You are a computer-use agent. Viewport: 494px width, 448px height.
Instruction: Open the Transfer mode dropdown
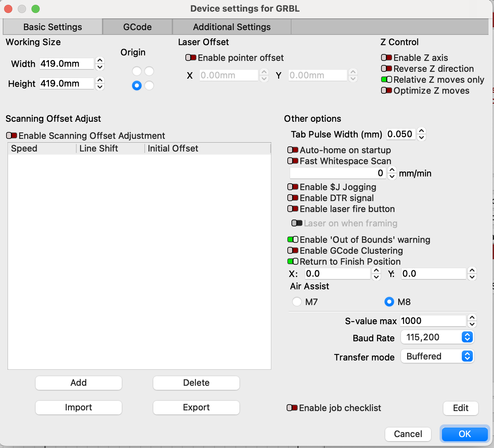tap(438, 356)
